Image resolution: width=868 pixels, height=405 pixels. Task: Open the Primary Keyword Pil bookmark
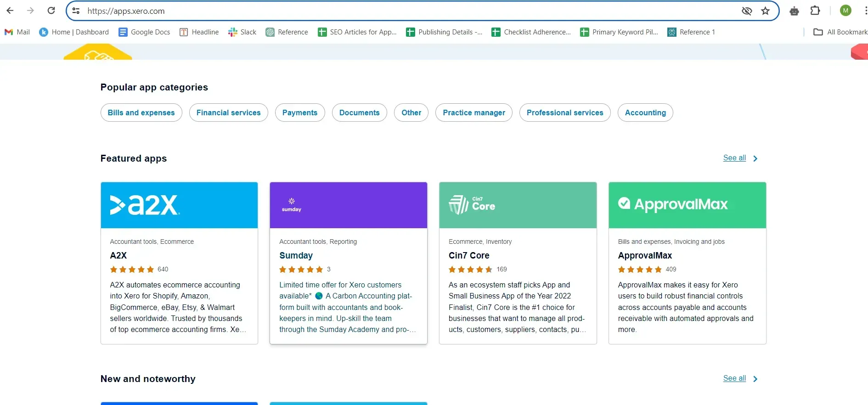coord(619,32)
